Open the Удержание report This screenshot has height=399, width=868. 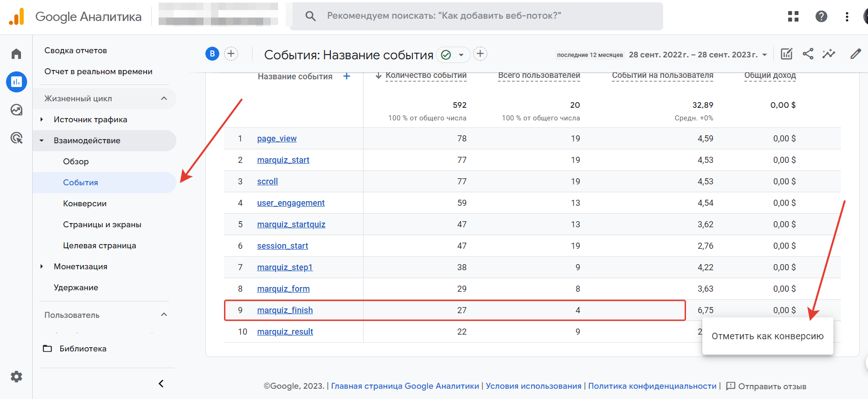[76, 287]
